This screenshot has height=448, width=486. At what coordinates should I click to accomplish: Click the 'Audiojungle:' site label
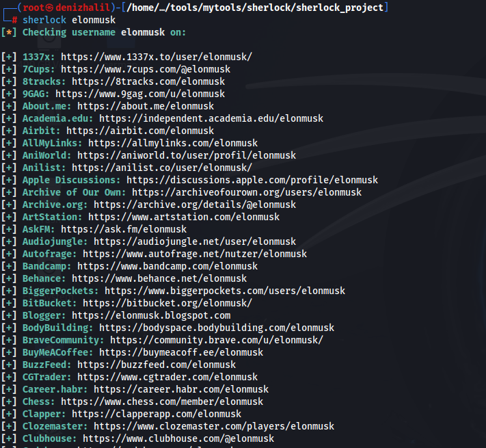point(55,241)
